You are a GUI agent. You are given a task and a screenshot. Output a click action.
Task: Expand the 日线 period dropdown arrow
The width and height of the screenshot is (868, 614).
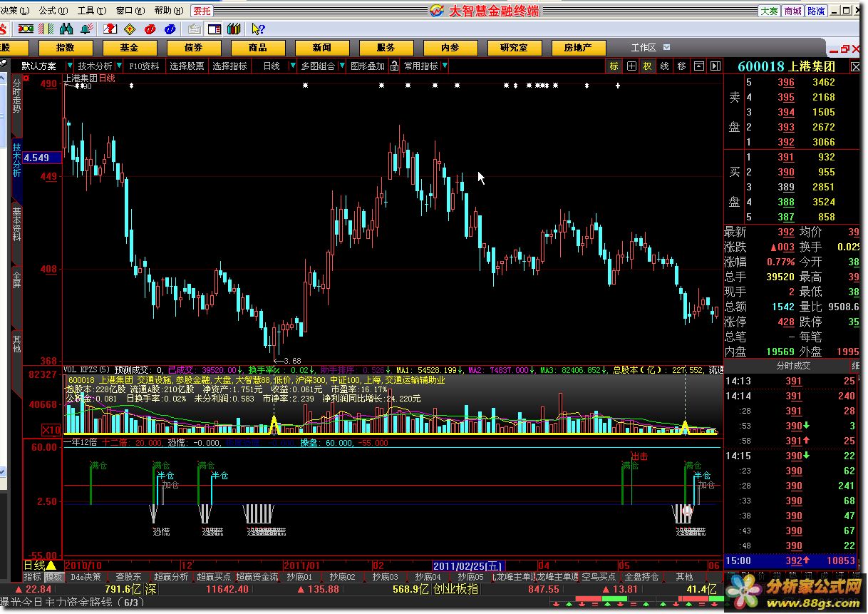pyautogui.click(x=292, y=66)
